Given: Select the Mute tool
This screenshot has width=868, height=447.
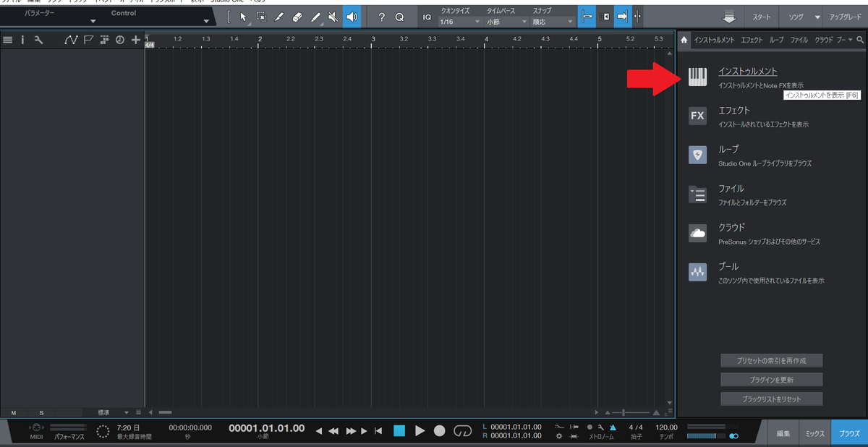Looking at the screenshot, I should [x=332, y=17].
